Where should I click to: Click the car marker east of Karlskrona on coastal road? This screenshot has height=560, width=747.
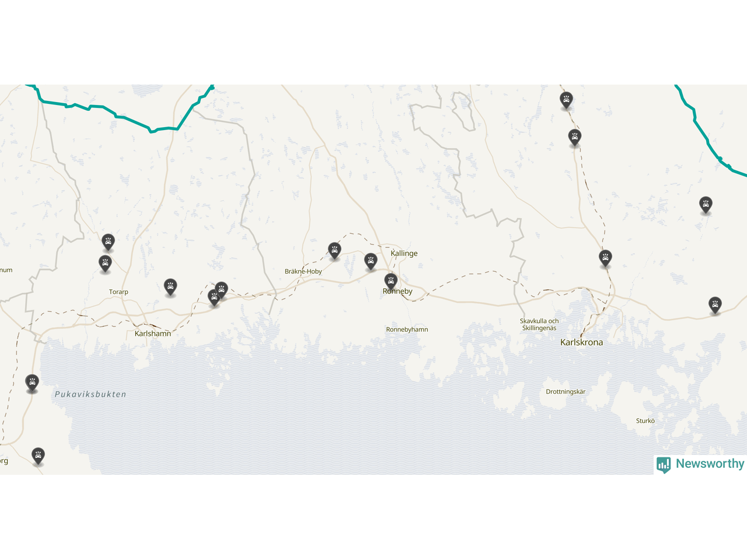pos(715,305)
